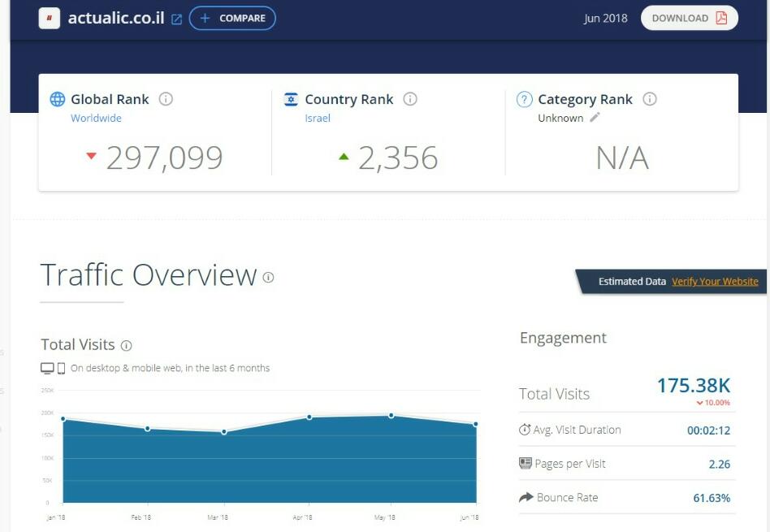Open the Israel country rank link

(x=318, y=118)
